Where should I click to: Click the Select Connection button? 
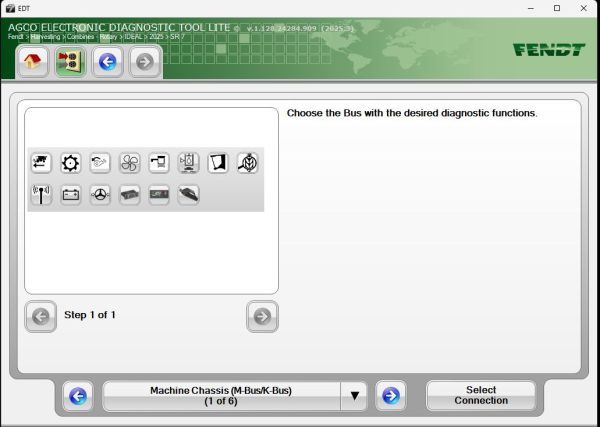tap(481, 395)
